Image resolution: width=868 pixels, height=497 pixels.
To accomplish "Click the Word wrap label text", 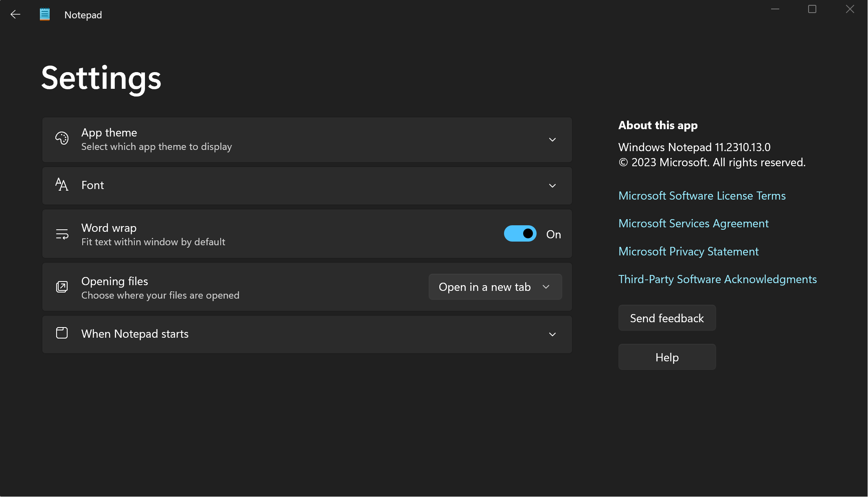I will (109, 228).
